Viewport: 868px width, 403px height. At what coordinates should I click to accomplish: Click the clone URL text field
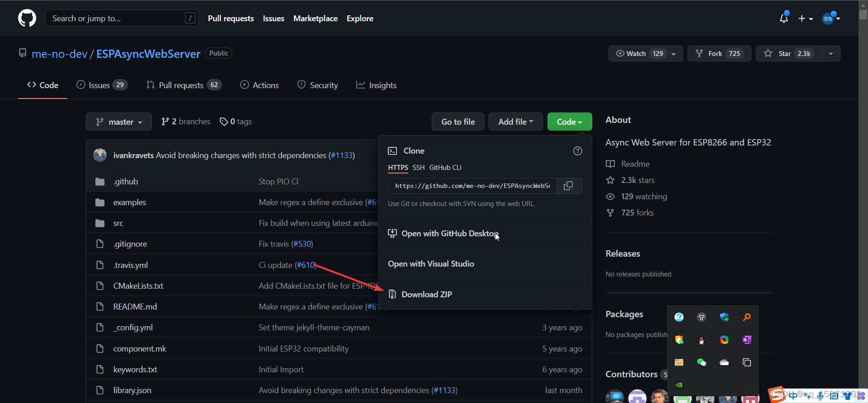click(472, 186)
